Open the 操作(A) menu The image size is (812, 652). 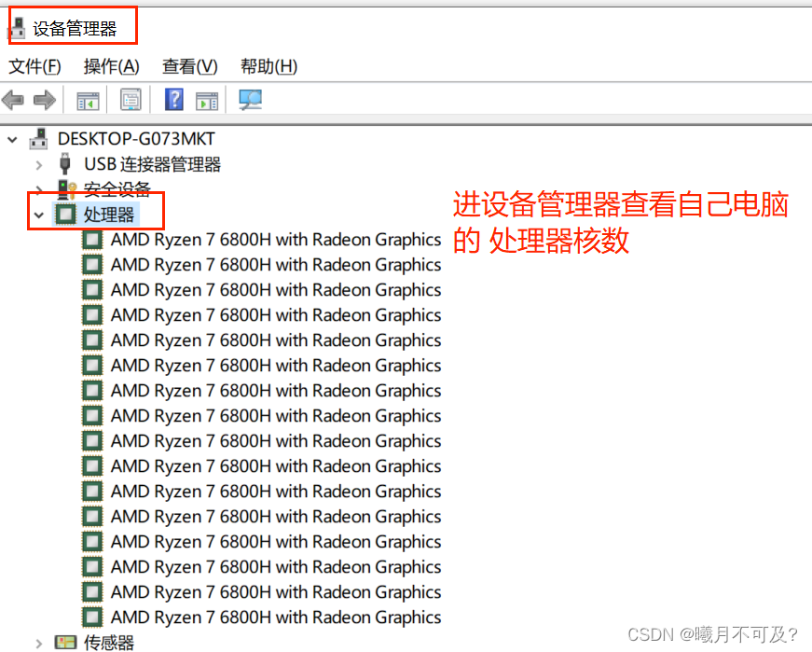tap(111, 66)
